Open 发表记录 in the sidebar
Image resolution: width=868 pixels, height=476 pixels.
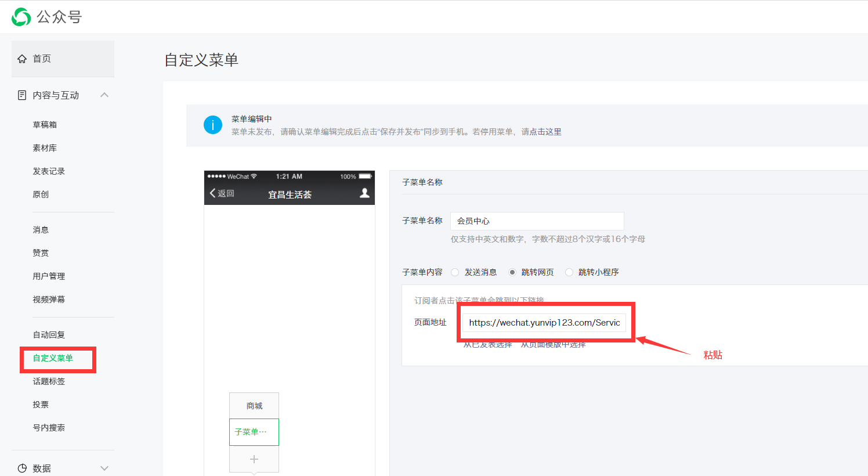pyautogui.click(x=49, y=171)
